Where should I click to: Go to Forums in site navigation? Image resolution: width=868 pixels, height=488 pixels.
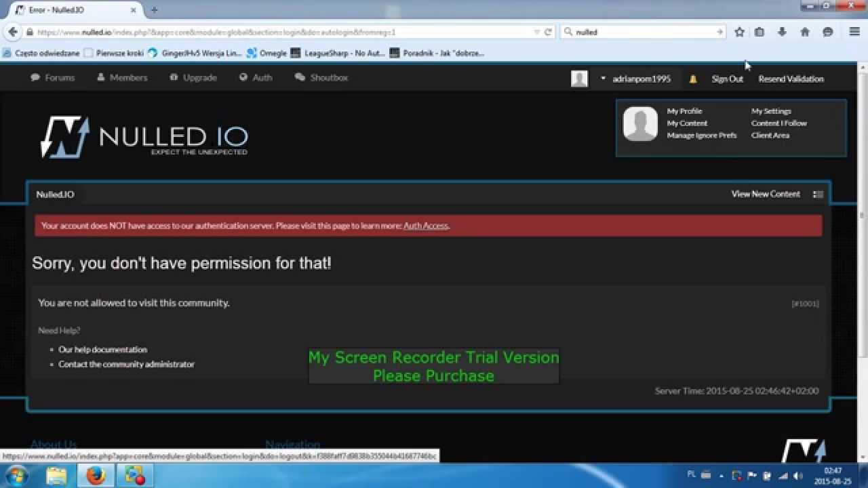tap(53, 78)
